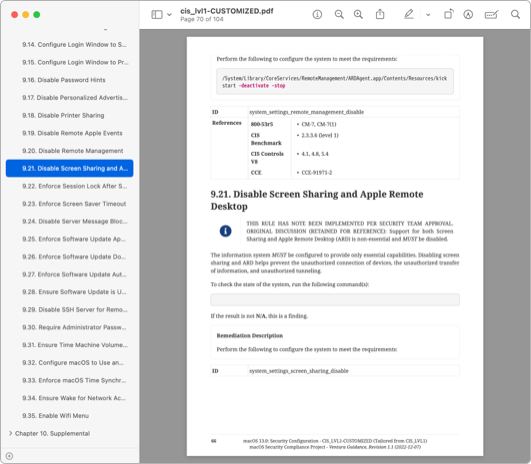Open the highlight color dropdown arrow

428,15
